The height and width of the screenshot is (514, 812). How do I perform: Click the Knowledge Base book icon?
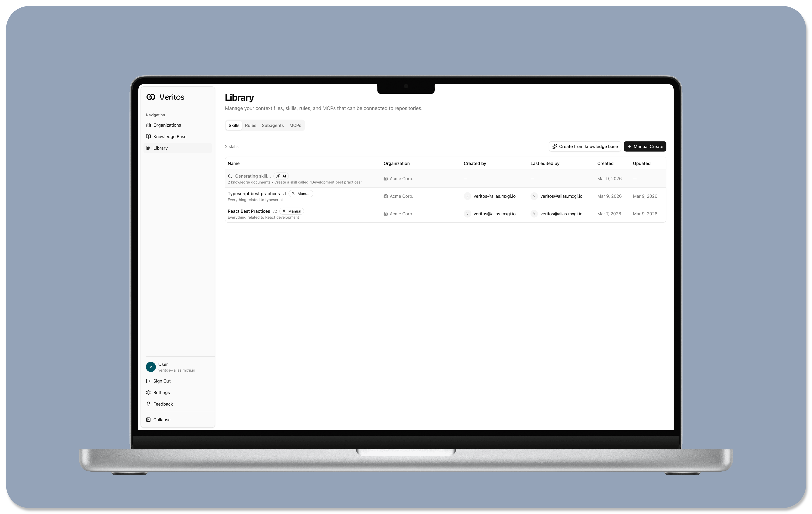[x=148, y=137]
